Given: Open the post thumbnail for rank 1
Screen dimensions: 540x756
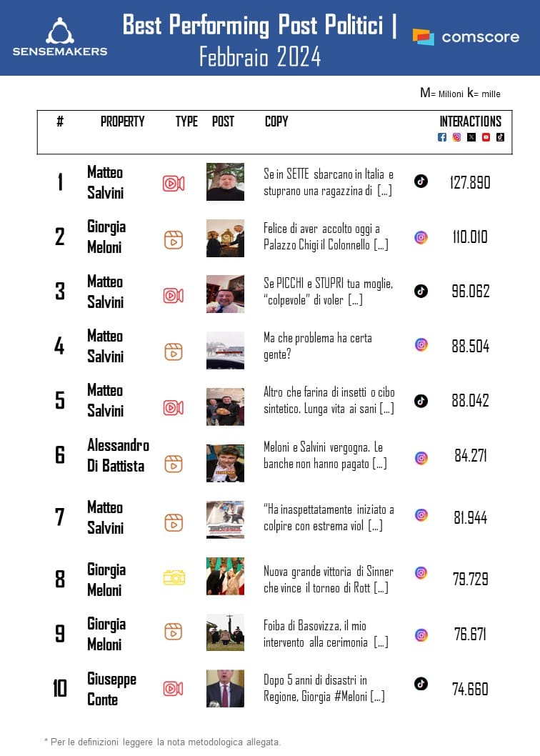Looking at the screenshot, I should pyautogui.click(x=225, y=182).
